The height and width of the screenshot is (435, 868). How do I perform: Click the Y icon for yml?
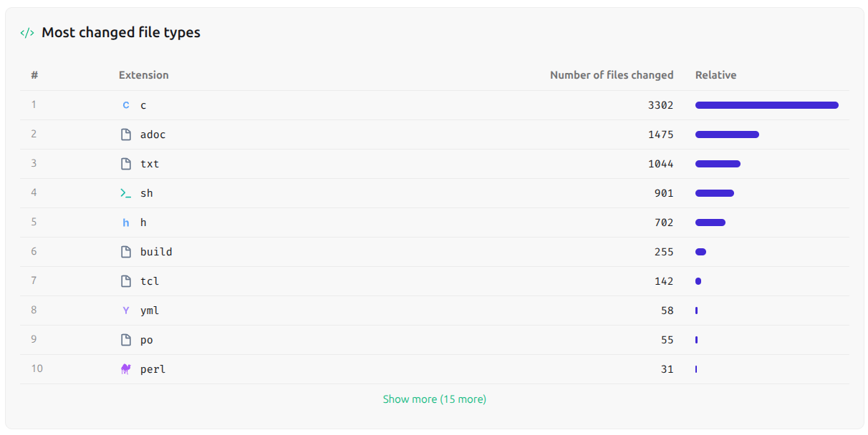[126, 310]
